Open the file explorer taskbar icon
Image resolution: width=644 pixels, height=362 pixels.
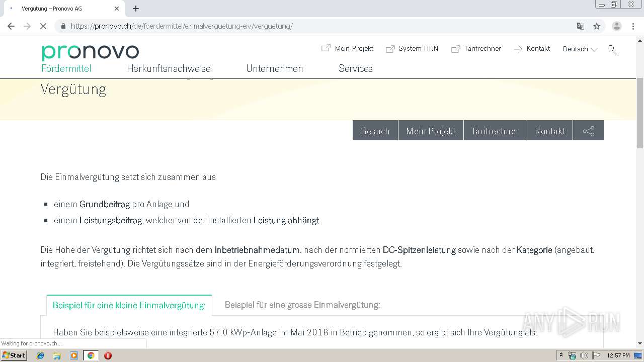point(57,355)
